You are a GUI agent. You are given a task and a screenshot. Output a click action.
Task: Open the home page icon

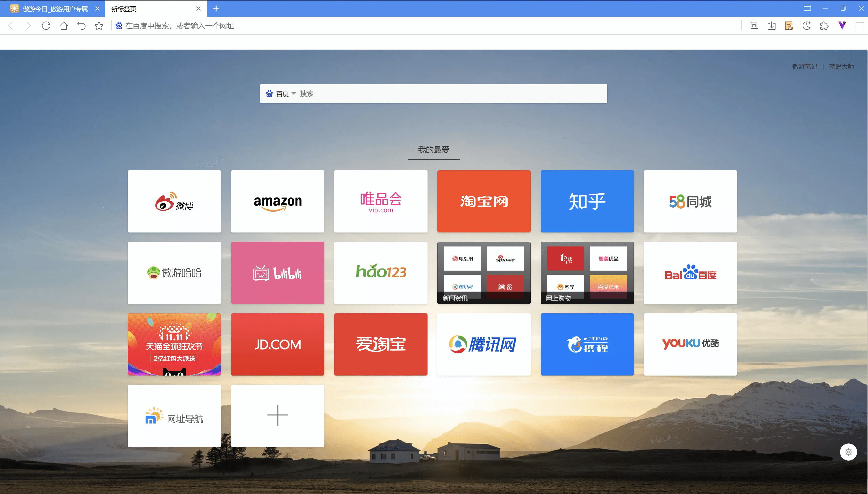[x=64, y=26]
